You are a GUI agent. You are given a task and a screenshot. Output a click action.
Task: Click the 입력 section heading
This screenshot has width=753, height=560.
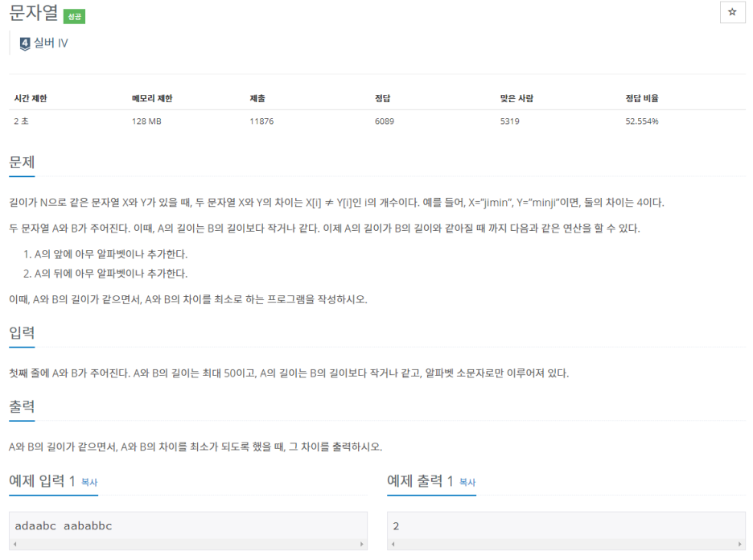pos(22,333)
